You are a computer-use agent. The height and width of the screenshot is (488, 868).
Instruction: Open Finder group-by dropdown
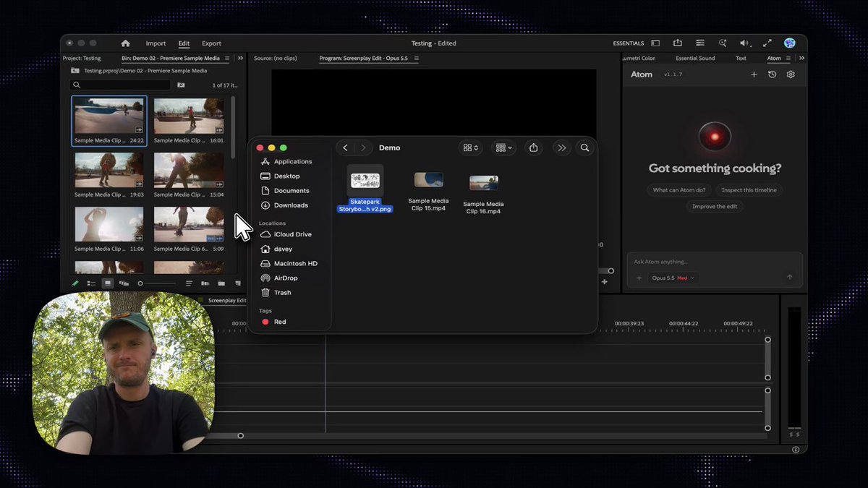click(x=503, y=147)
